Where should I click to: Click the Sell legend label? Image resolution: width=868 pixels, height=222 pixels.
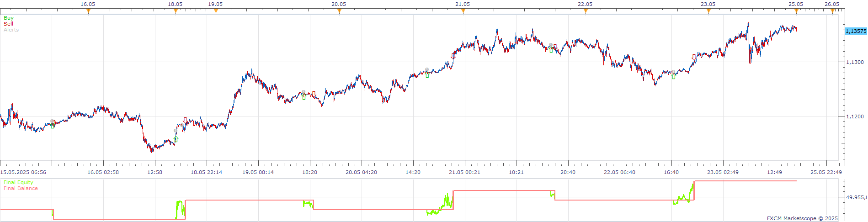pos(8,24)
